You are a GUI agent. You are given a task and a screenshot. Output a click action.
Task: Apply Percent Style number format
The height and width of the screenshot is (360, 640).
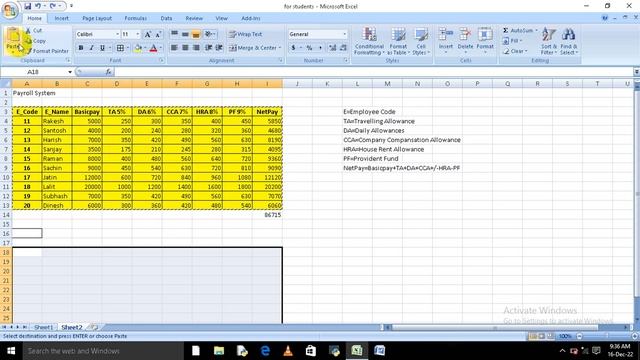[x=309, y=48]
